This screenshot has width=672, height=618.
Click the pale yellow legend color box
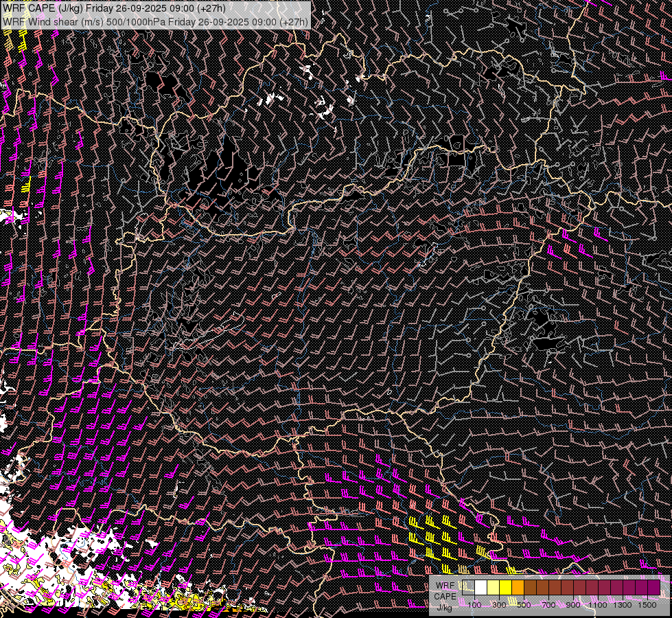[494, 588]
